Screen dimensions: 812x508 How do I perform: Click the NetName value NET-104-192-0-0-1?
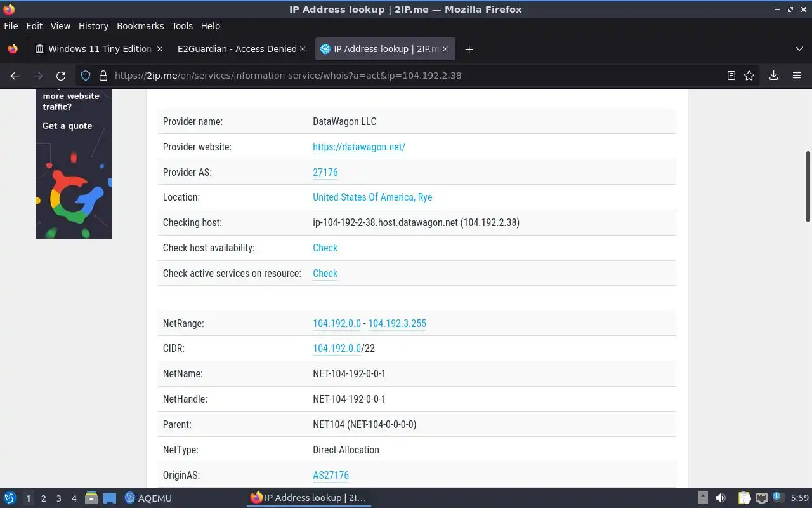click(x=349, y=374)
